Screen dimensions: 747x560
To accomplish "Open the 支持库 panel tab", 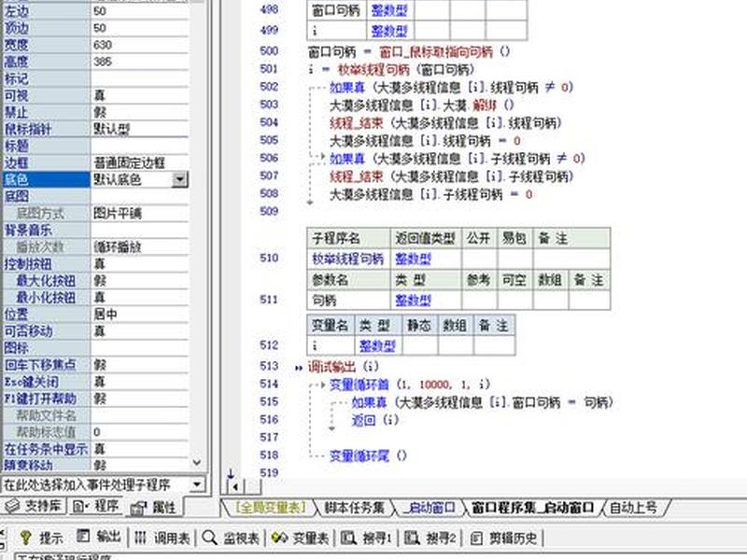I will pyautogui.click(x=33, y=506).
